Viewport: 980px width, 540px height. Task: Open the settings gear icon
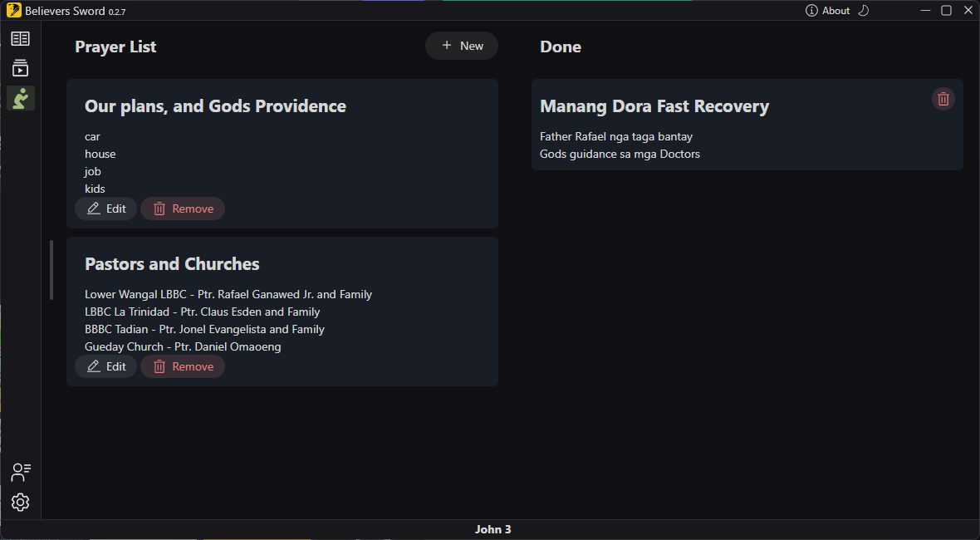coord(20,502)
